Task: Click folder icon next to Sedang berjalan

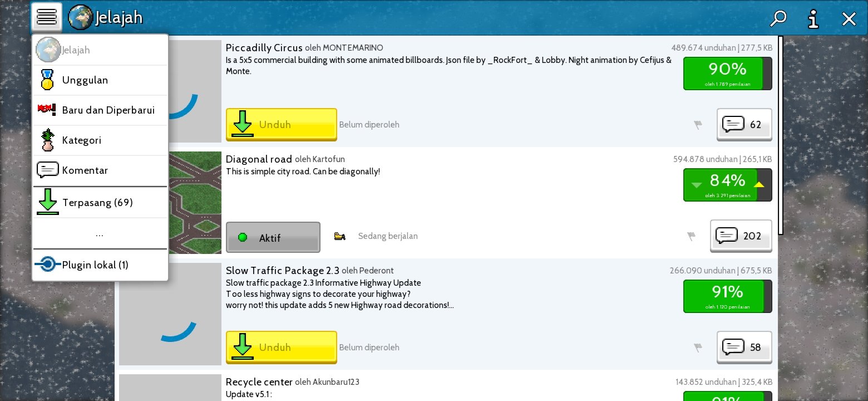Action: point(339,237)
